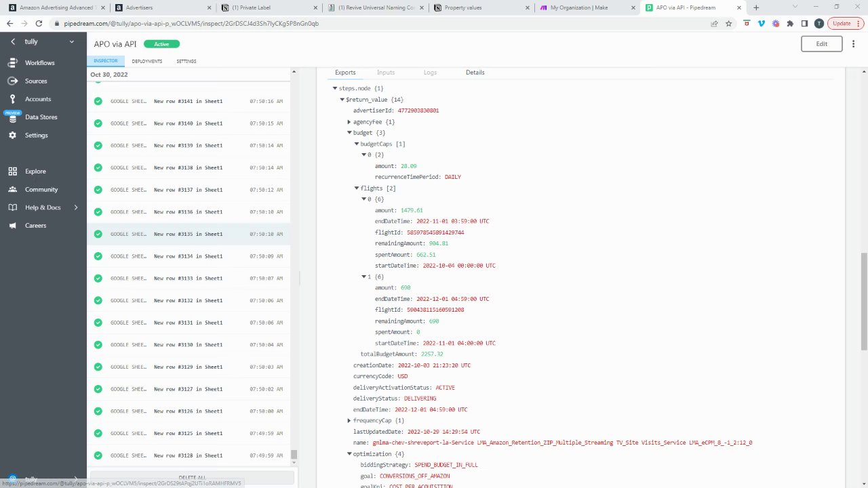Screen dimensions: 868x488
Task: Click totalBudgetAmount value 2257.32
Action: tap(432, 354)
